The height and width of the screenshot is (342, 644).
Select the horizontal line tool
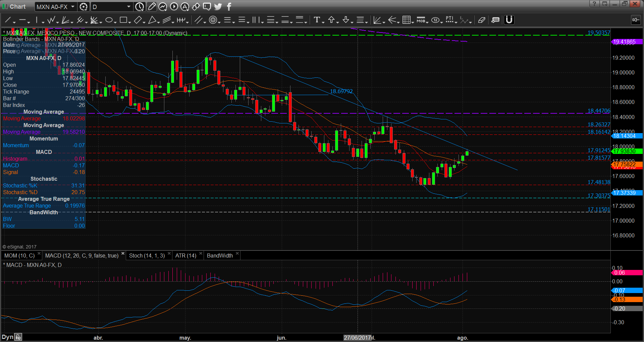[22, 20]
